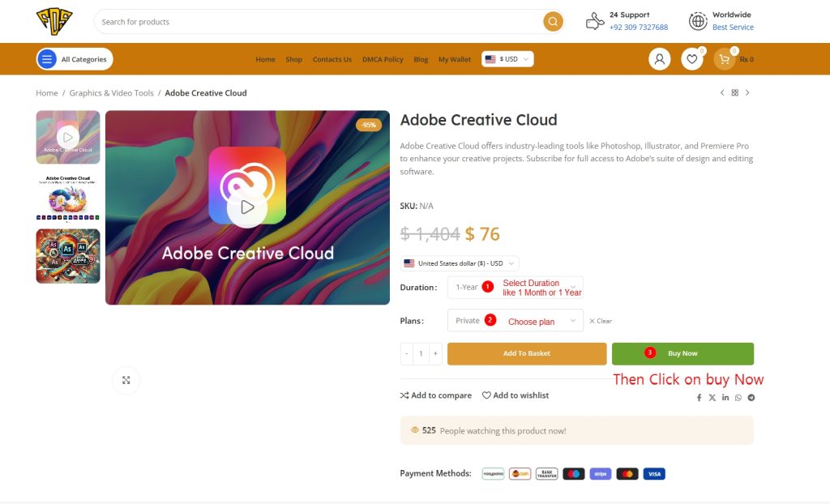Clear the selected plan options
Image resolution: width=830 pixels, height=504 pixels.
[601, 321]
